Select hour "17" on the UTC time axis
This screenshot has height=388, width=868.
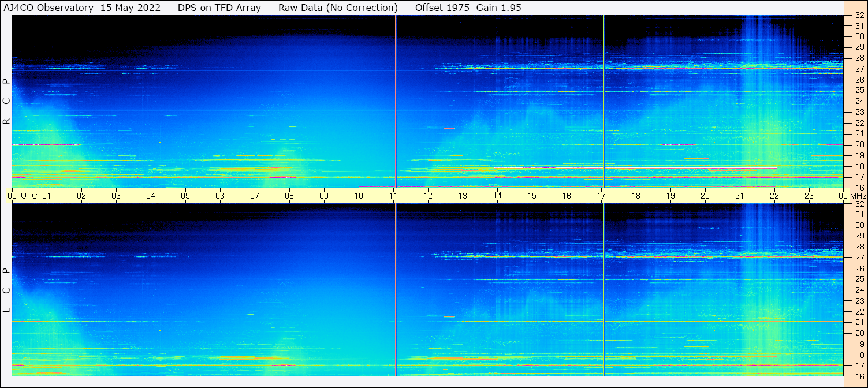(x=601, y=196)
